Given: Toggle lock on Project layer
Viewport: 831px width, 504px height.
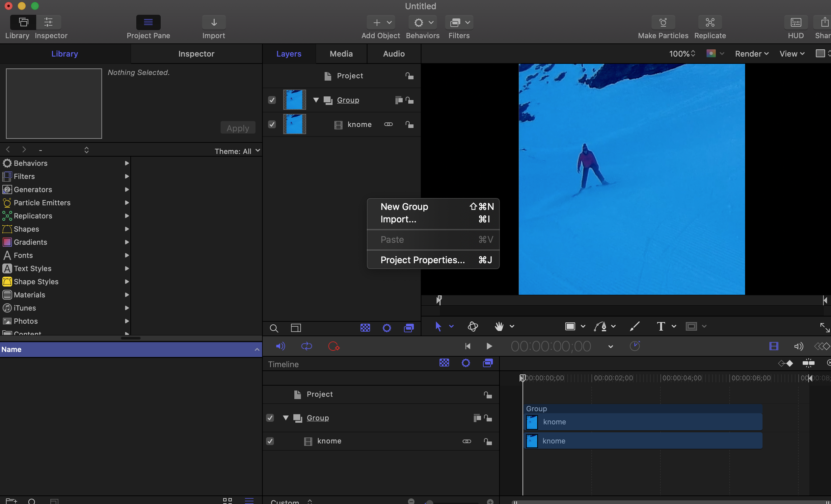Looking at the screenshot, I should [410, 76].
